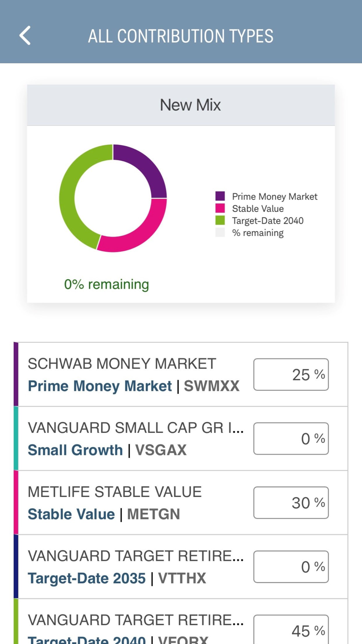Tap the 0% remaining text
Screen dimensions: 362x644
(106, 284)
